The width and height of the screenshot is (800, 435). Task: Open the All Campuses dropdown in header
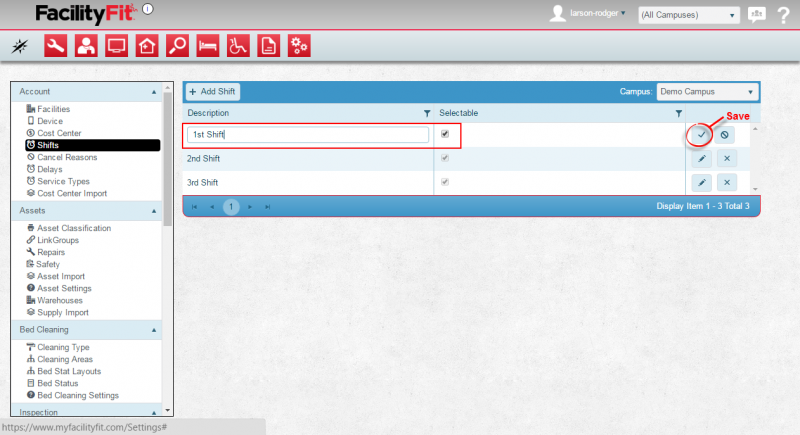point(688,15)
